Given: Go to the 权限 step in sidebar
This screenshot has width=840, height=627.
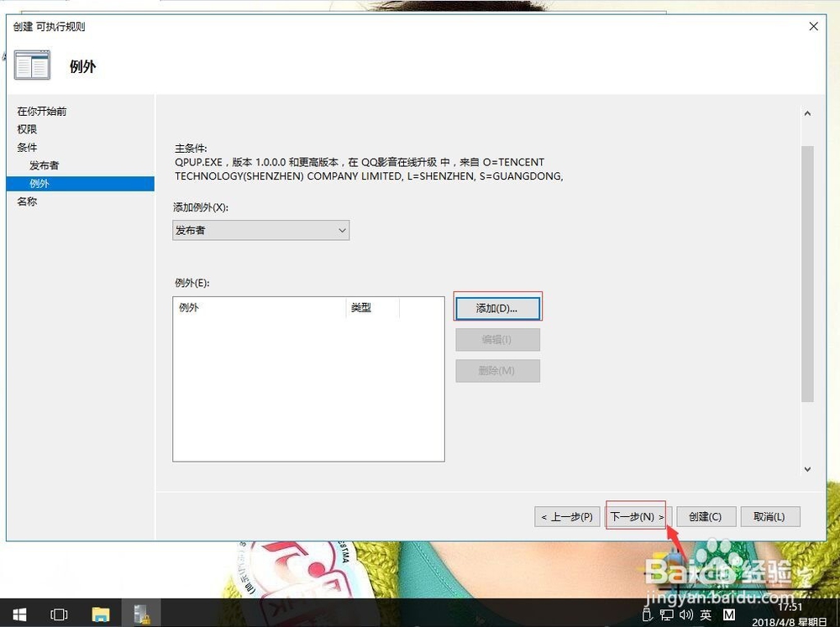Looking at the screenshot, I should tap(25, 129).
